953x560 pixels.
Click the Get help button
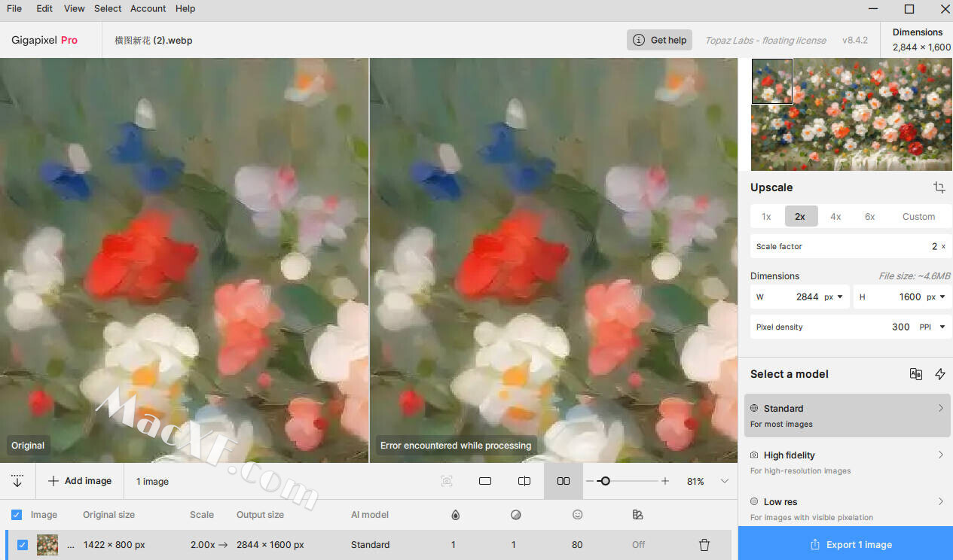(659, 40)
